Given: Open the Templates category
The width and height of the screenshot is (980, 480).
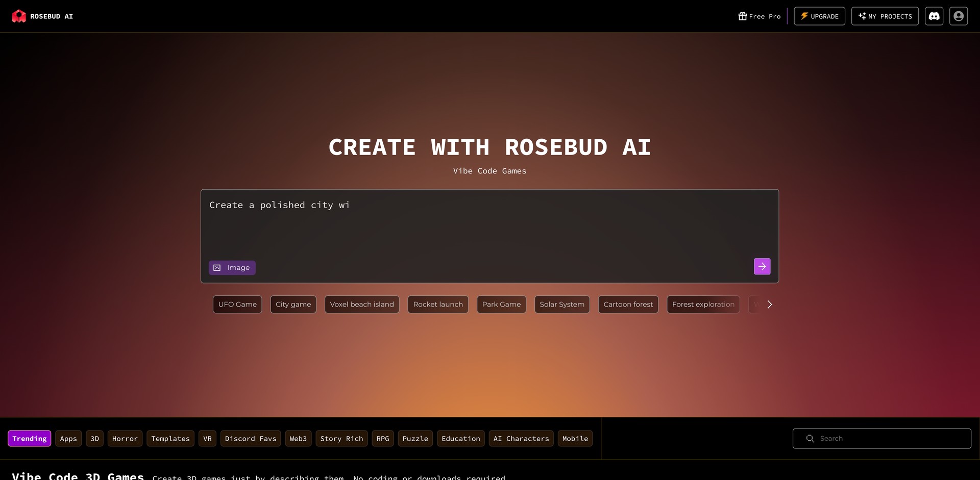Looking at the screenshot, I should tap(170, 439).
